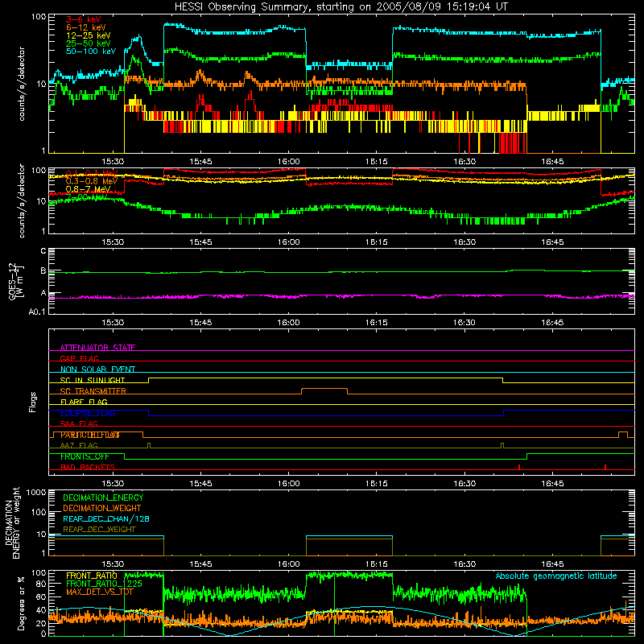Click the SC_IN_SUNLIGHT flag label

[93, 380]
